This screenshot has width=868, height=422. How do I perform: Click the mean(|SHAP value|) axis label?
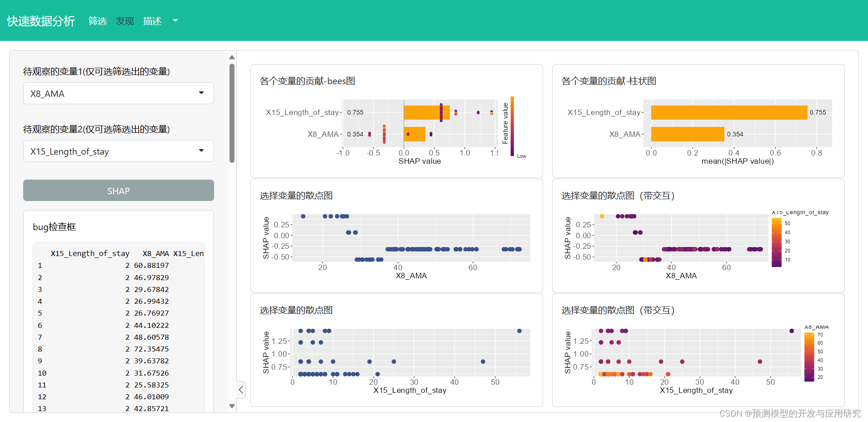[738, 161]
